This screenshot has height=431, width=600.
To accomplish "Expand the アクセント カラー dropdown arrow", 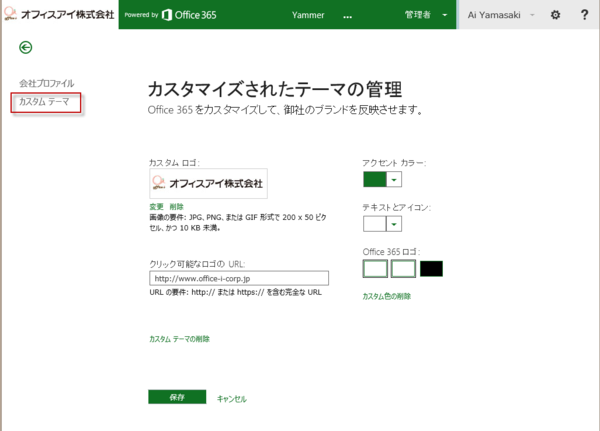I will 394,179.
